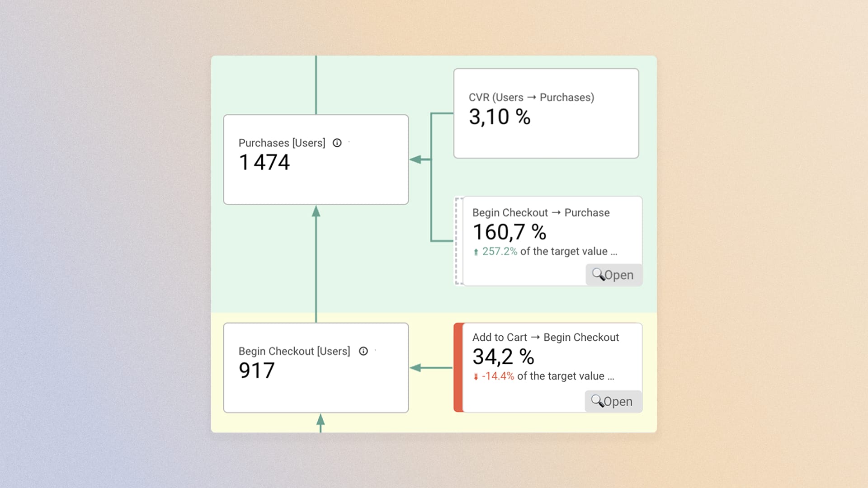Click the 257.2% of the target value text
The width and height of the screenshot is (868, 488).
[x=549, y=251]
